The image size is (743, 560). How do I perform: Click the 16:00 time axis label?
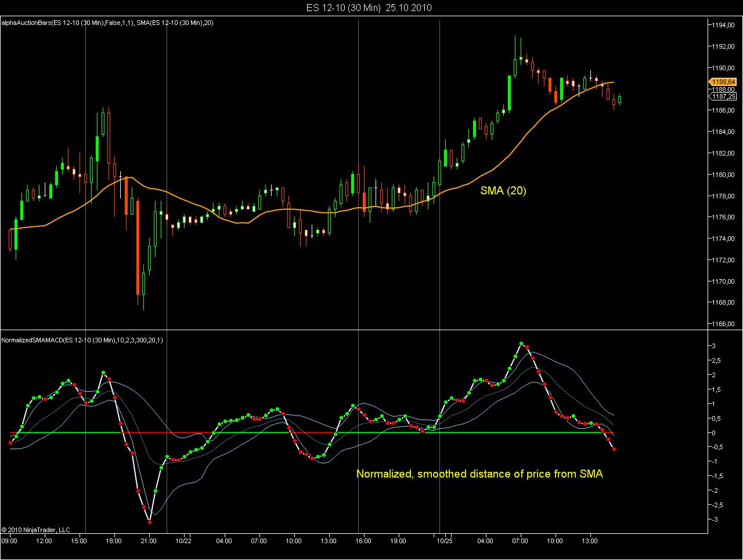click(363, 541)
